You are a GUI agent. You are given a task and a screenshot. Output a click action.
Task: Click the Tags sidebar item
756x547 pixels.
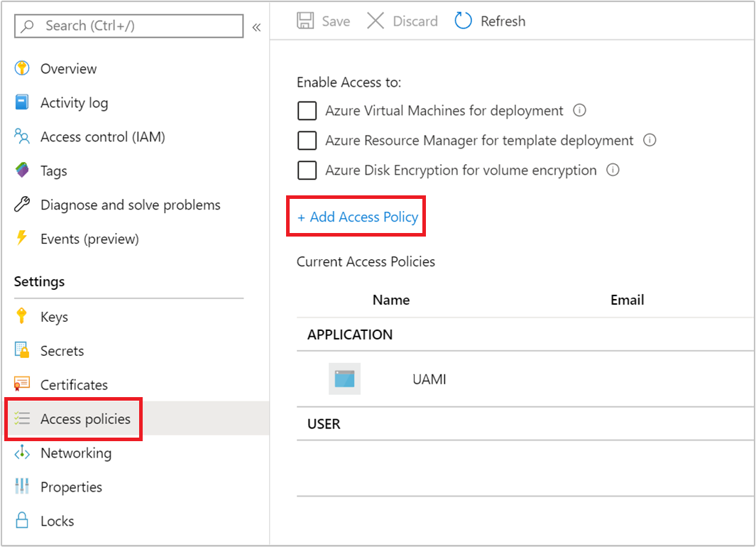tap(55, 170)
